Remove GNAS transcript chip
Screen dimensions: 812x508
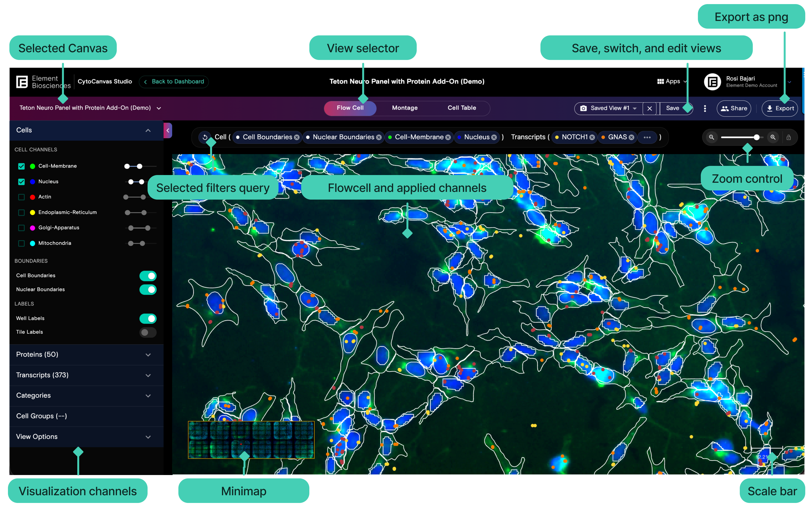[631, 137]
